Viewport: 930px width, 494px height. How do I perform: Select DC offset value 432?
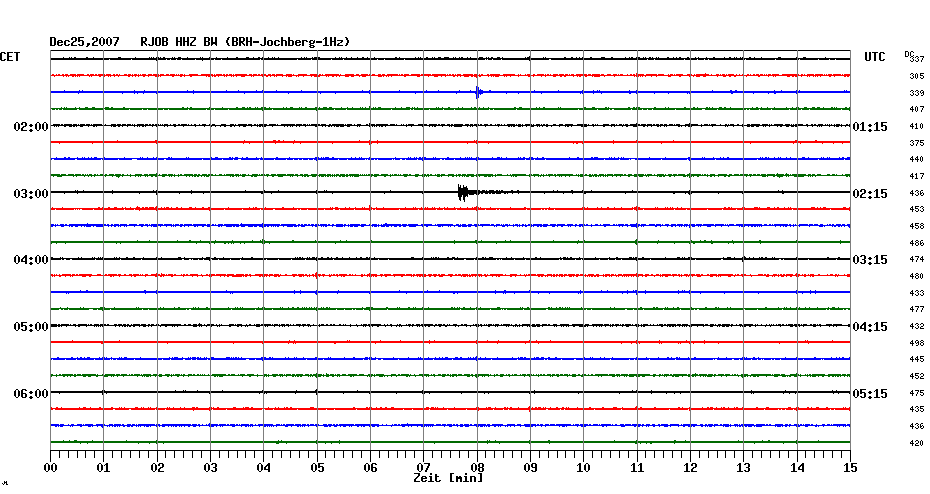[917, 326]
